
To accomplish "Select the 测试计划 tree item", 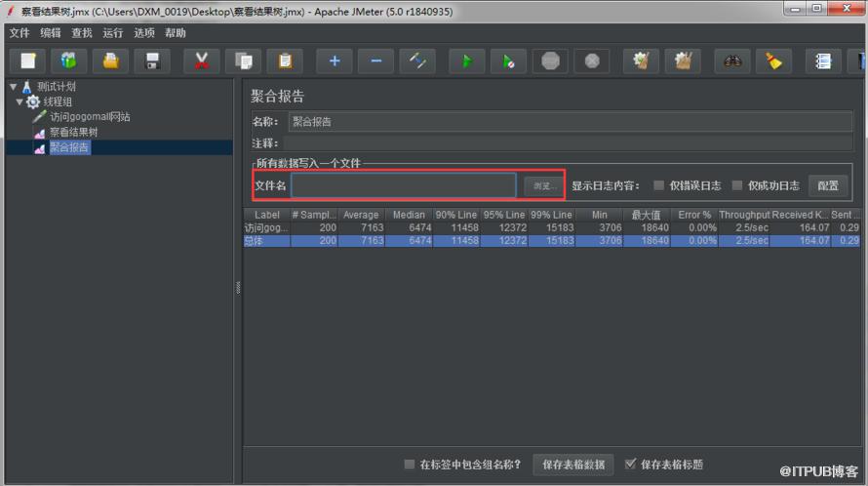I will [57, 87].
